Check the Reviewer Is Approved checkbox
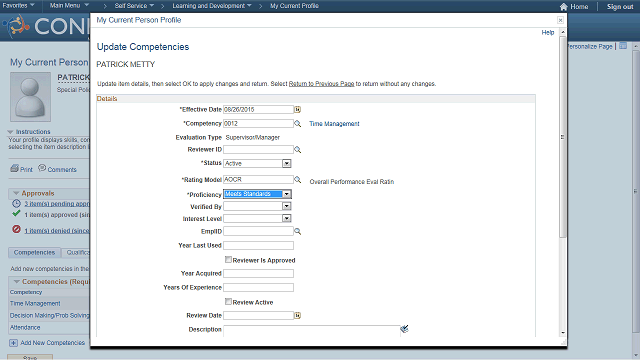This screenshot has height=360, width=640. click(228, 260)
